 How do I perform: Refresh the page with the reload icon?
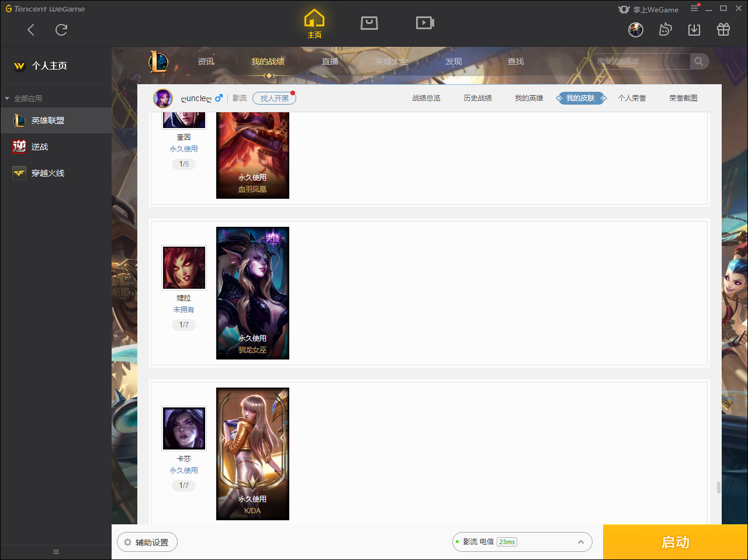point(61,30)
